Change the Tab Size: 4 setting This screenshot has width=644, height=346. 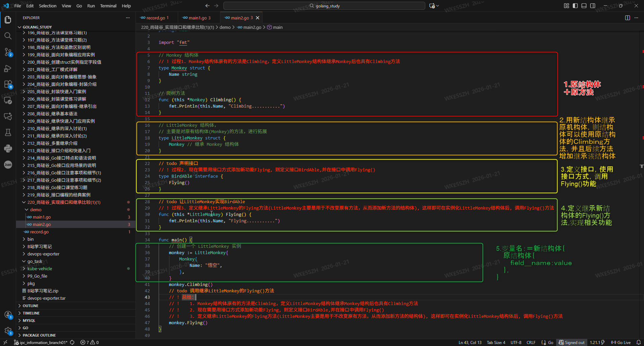496,342
